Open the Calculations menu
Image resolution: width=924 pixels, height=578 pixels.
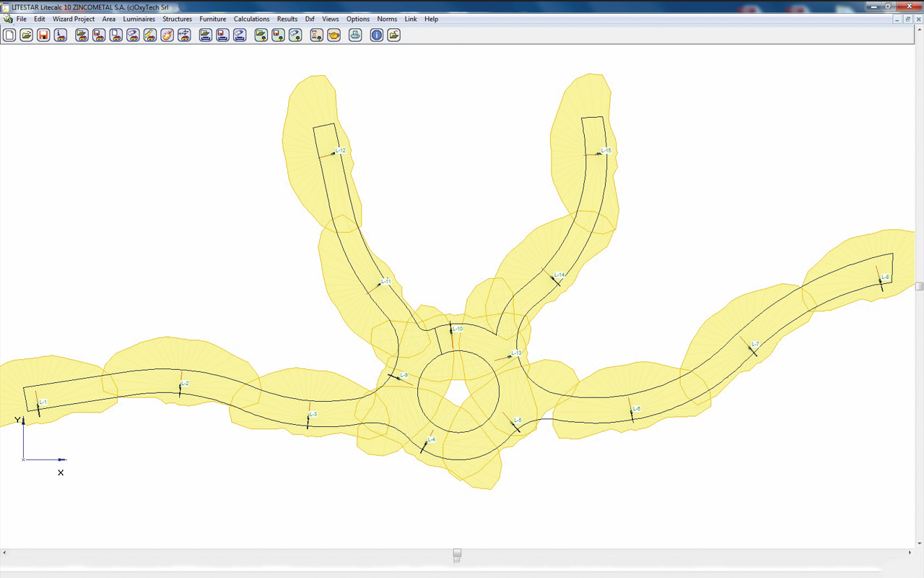point(252,19)
